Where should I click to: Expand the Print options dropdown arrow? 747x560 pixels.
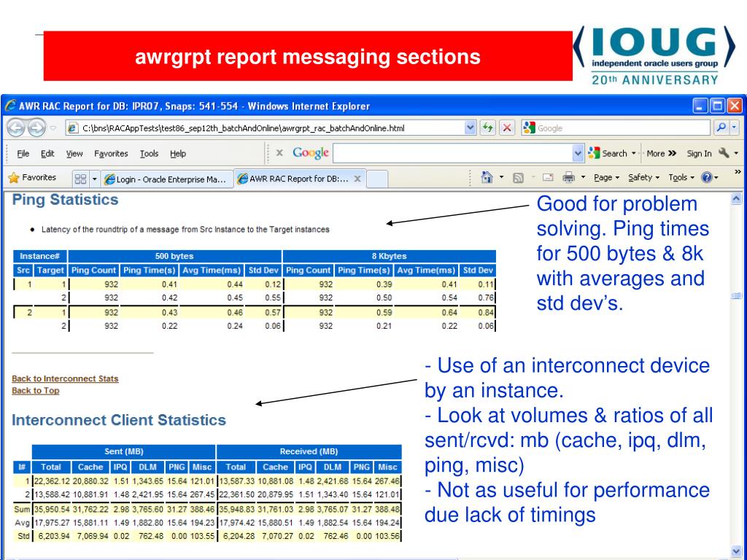583,178
